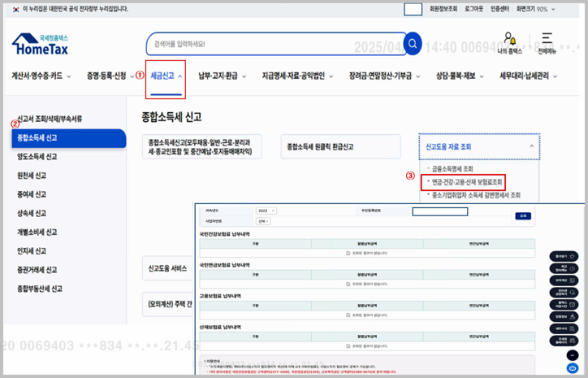This screenshot has width=588, height=378.
Task: Open the blue chatbot icon
Action: click(573, 368)
